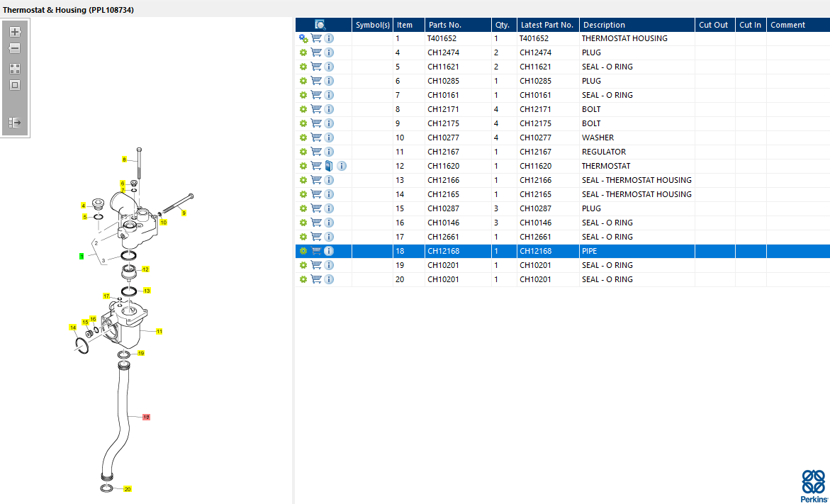Click the search icon in table header
The height and width of the screenshot is (504, 830).
(320, 25)
